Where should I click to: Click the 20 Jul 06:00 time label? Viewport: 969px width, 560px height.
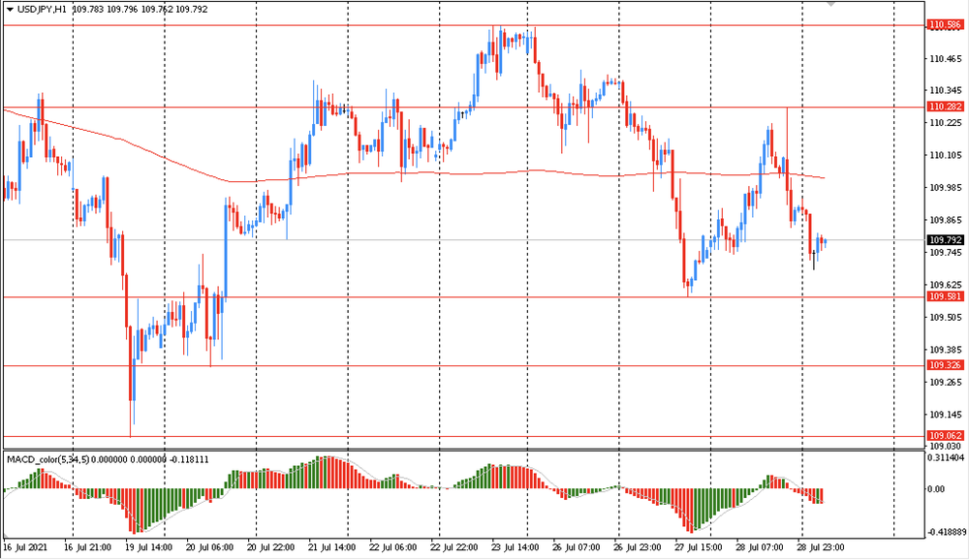click(x=209, y=547)
